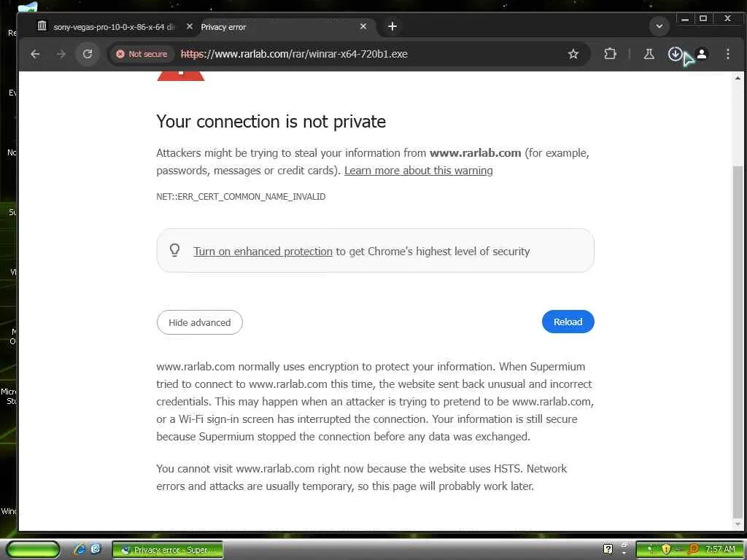Screen dimensions: 747x560
Task: Click the security shield tray icon
Action: click(665, 550)
